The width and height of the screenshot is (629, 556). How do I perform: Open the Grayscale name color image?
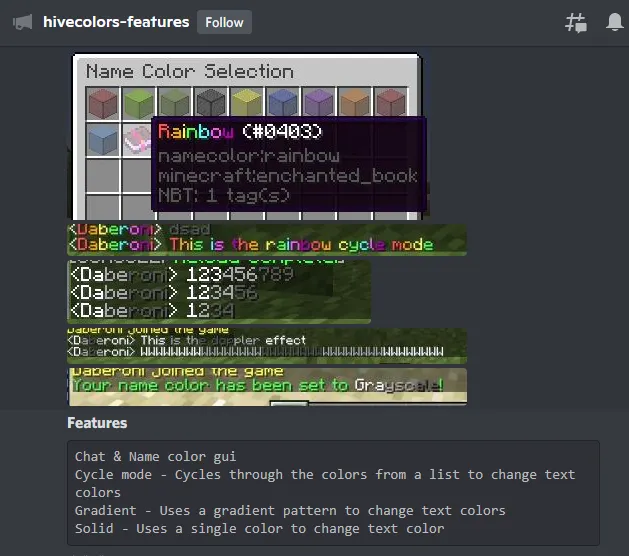[266, 385]
